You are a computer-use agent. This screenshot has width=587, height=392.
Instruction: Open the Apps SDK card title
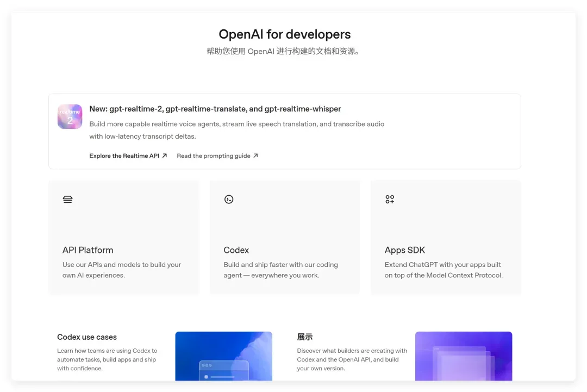405,250
